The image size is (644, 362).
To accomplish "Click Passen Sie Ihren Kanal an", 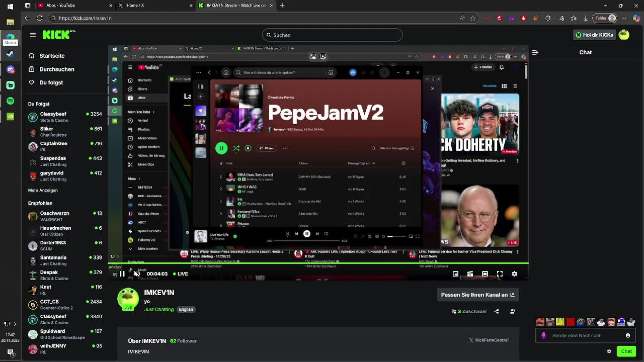I will click(478, 295).
